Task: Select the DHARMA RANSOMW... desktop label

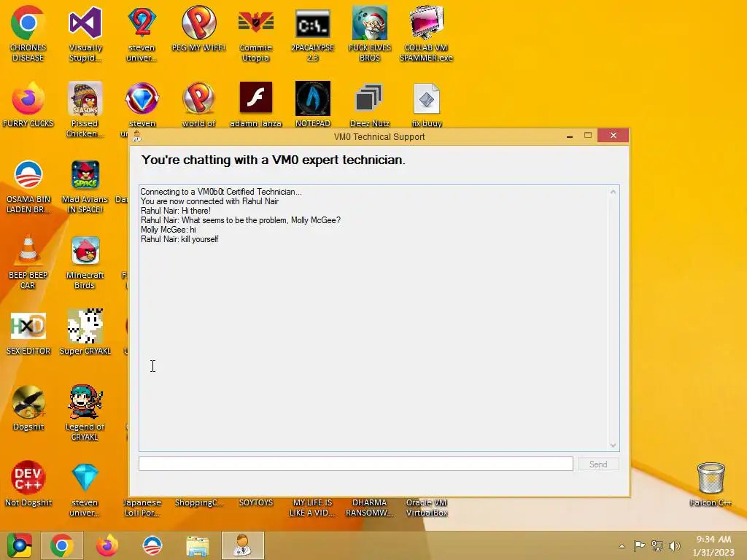Action: 369,507
